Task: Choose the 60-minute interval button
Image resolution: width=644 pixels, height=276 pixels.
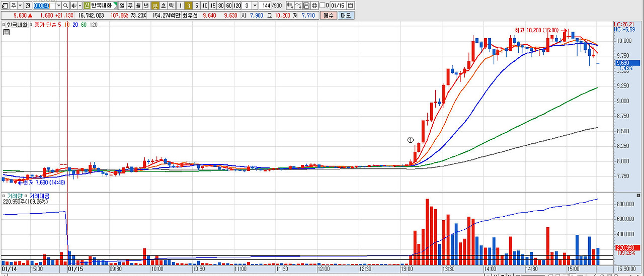Action: coord(229,6)
